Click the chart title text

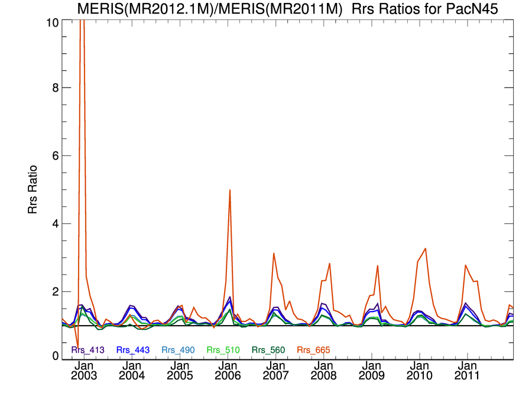[287, 8]
